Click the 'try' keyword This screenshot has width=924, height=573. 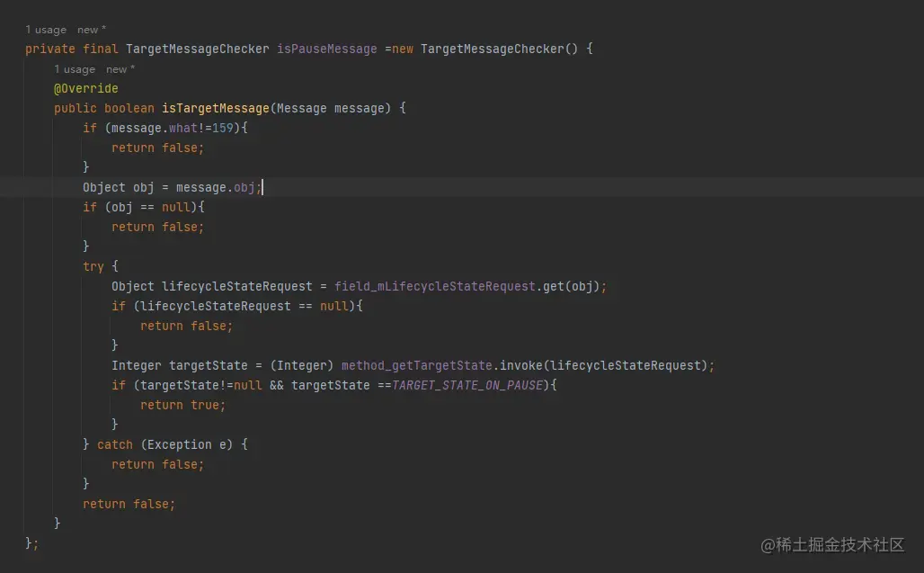click(93, 266)
